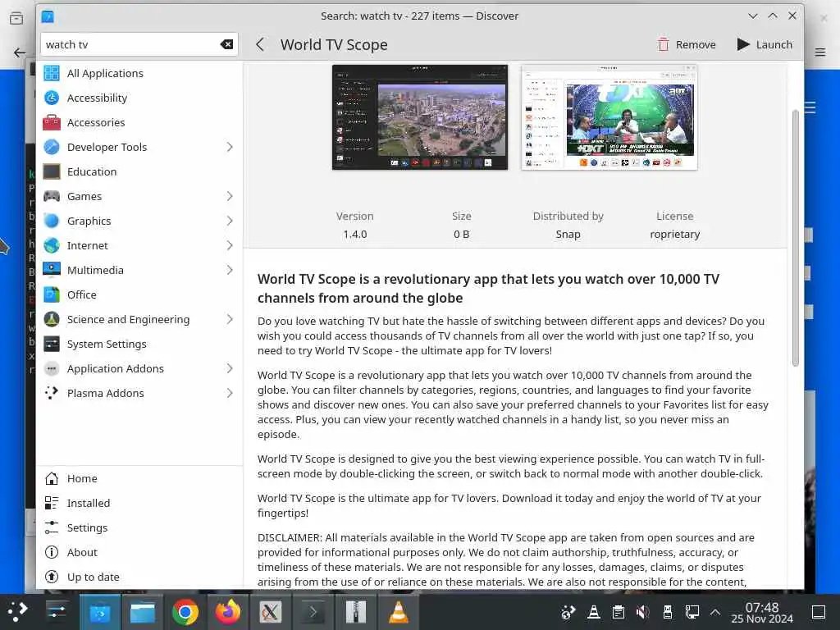Open the Education category
This screenshot has width=840, height=630.
139,171
